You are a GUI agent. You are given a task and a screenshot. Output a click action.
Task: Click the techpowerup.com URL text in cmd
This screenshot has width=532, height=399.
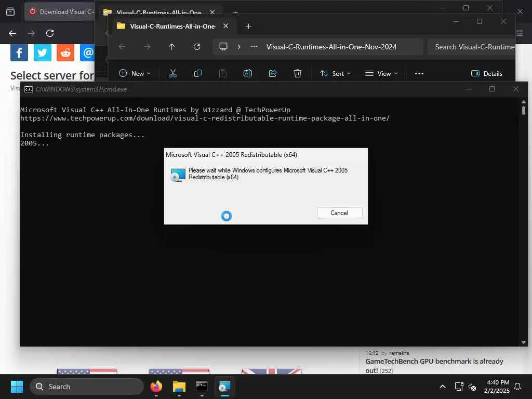click(205, 118)
